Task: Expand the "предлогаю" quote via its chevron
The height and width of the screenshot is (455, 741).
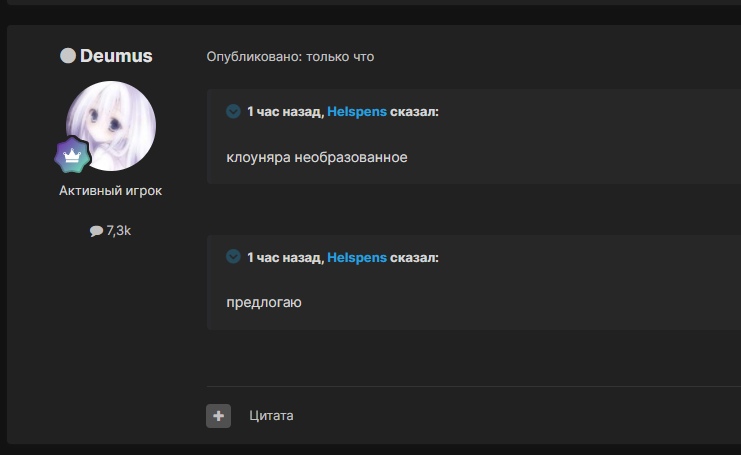Action: point(233,257)
